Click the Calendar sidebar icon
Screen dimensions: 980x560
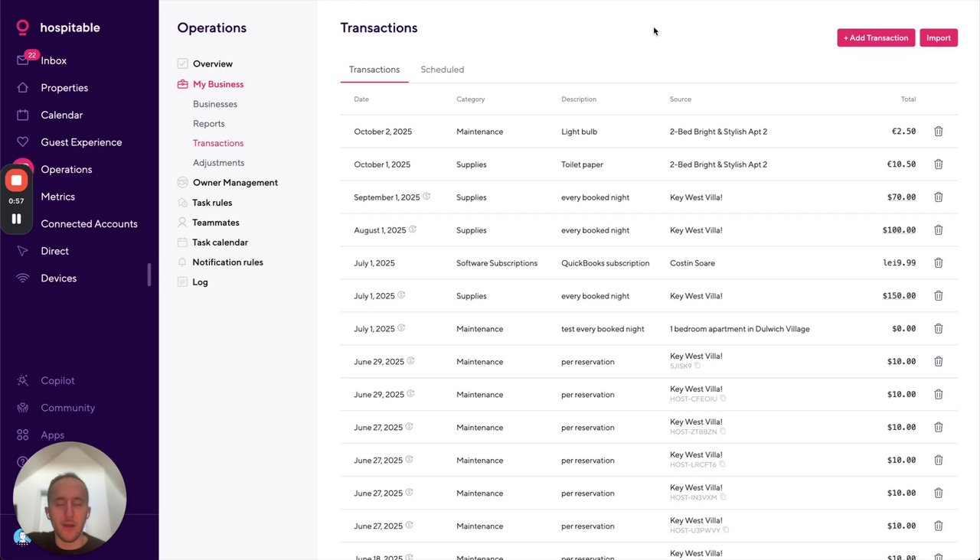[x=23, y=115]
